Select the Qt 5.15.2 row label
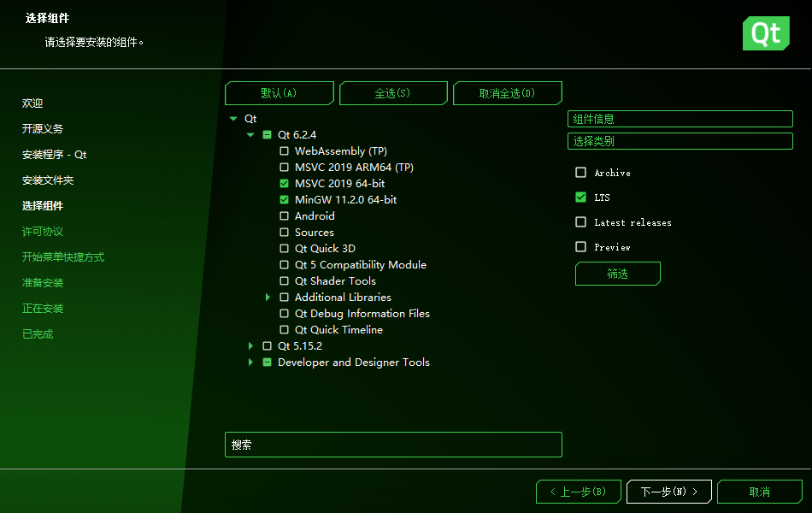 [300, 345]
